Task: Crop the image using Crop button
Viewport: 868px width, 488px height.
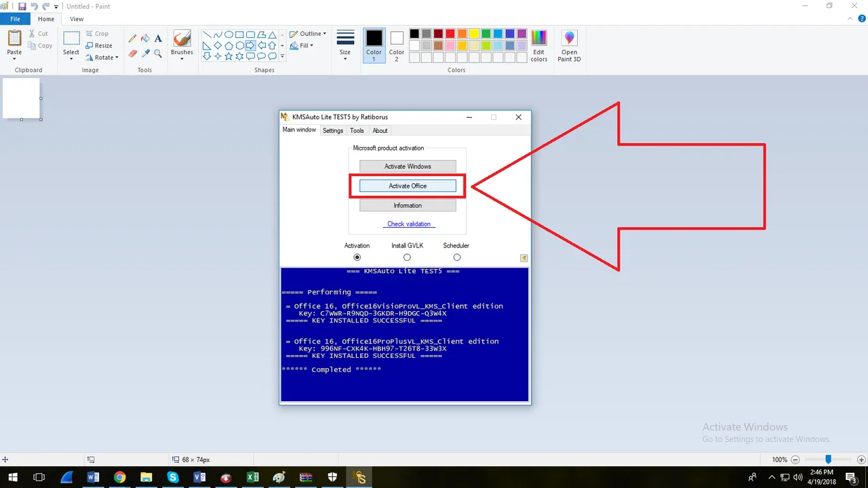Action: tap(97, 33)
